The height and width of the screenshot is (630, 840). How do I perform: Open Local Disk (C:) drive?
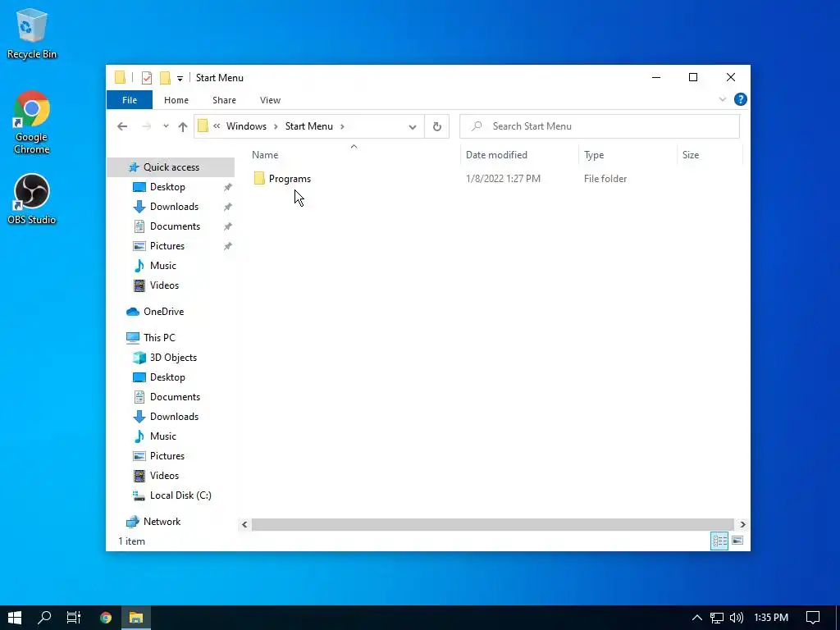[x=180, y=495]
